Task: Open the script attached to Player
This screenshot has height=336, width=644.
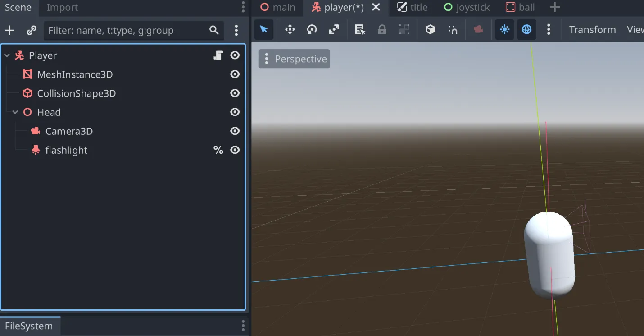Action: [x=218, y=55]
